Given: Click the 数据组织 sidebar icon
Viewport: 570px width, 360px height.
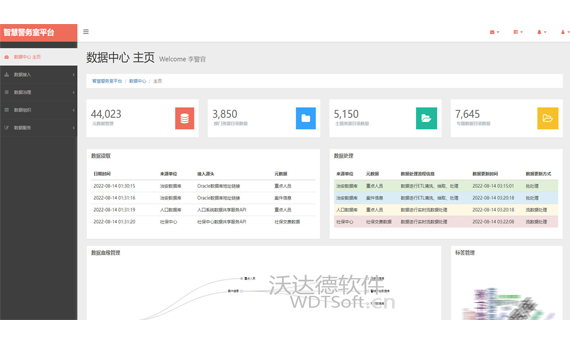Looking at the screenshot, I should tap(7, 110).
